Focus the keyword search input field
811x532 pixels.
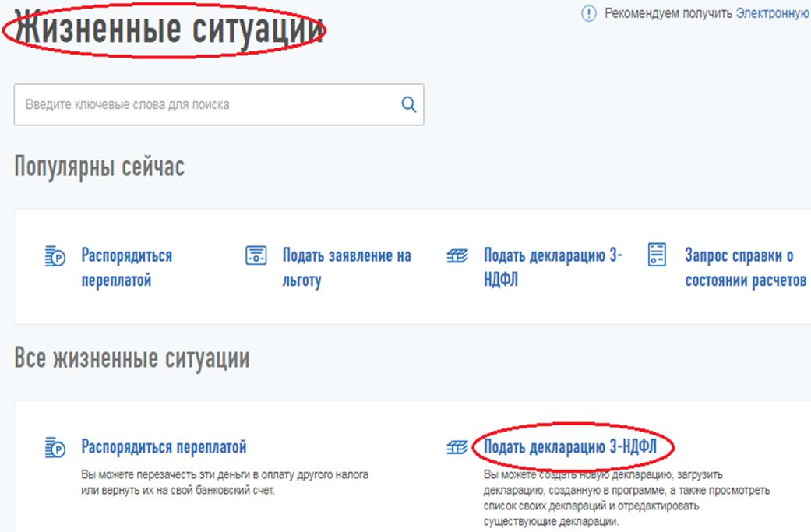(219, 104)
